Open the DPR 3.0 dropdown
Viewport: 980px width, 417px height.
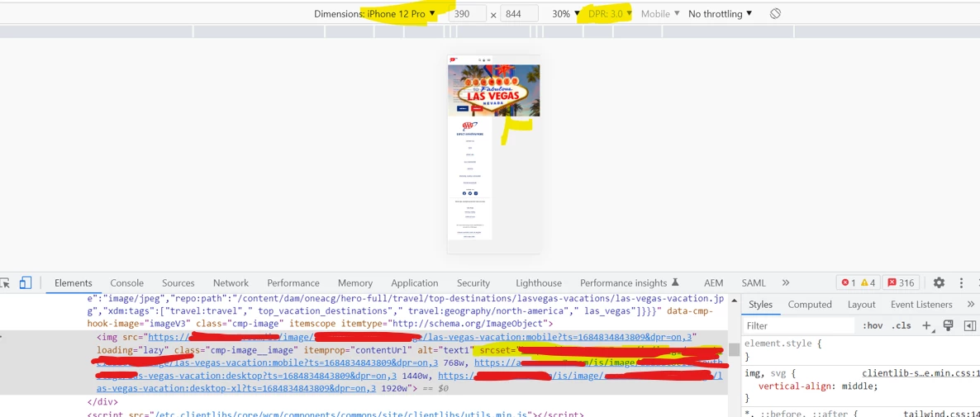tap(610, 14)
